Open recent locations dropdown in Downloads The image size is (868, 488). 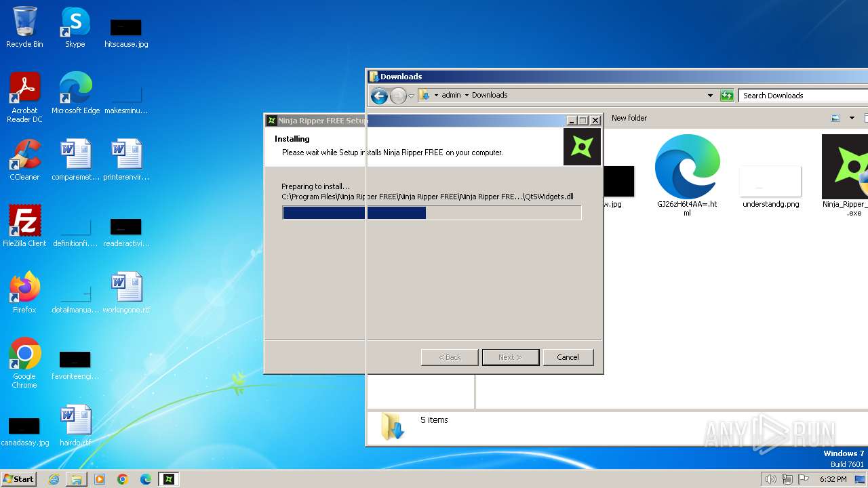(411, 96)
